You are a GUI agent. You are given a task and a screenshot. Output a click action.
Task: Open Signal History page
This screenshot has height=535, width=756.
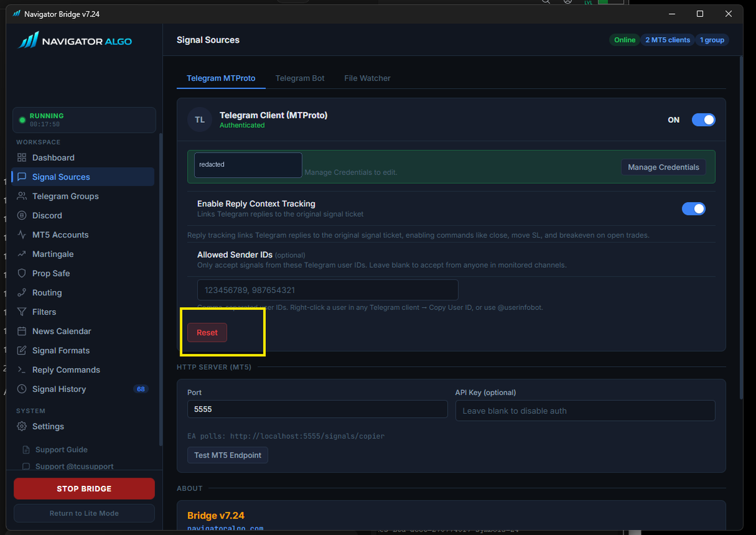pyautogui.click(x=83, y=389)
